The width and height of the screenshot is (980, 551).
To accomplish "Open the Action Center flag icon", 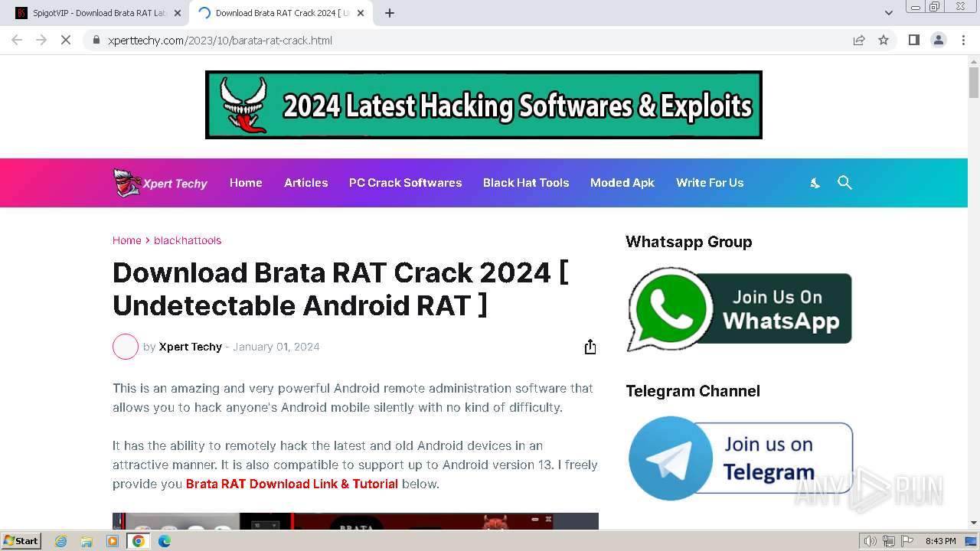I will click(x=906, y=541).
